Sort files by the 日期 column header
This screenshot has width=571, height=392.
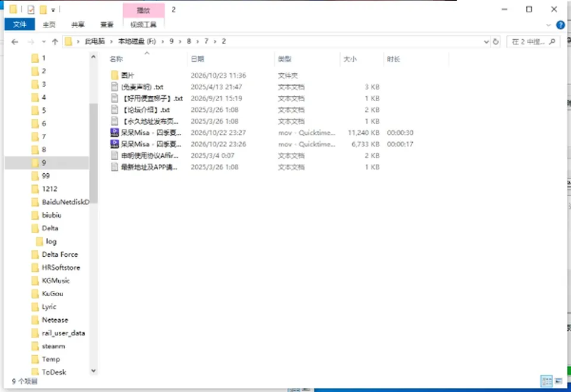point(197,59)
